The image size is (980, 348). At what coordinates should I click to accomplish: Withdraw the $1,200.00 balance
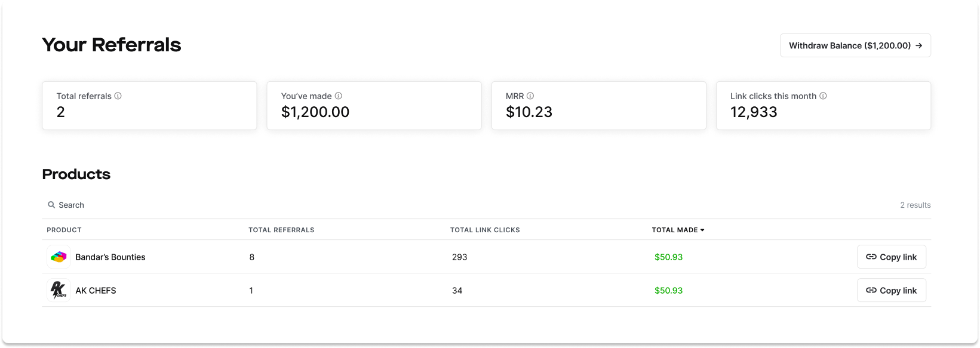click(855, 45)
